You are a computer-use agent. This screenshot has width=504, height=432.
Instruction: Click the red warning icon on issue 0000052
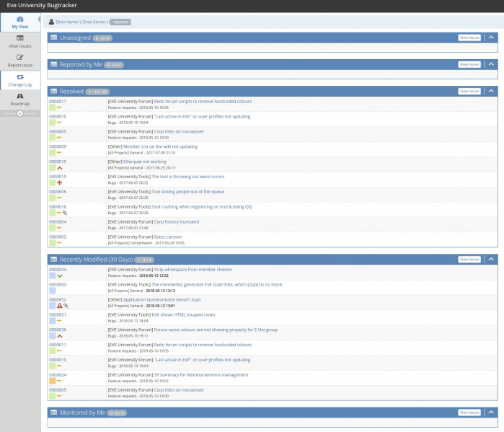pos(59,306)
